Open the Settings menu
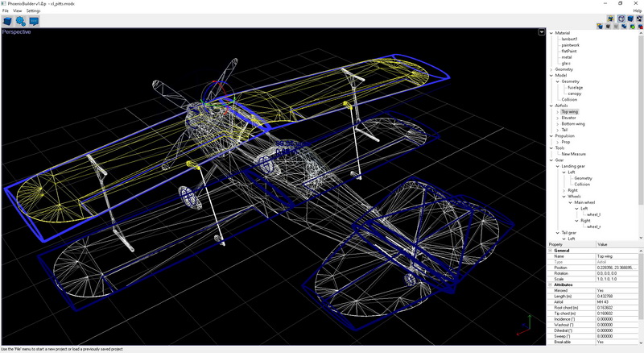 (x=33, y=11)
